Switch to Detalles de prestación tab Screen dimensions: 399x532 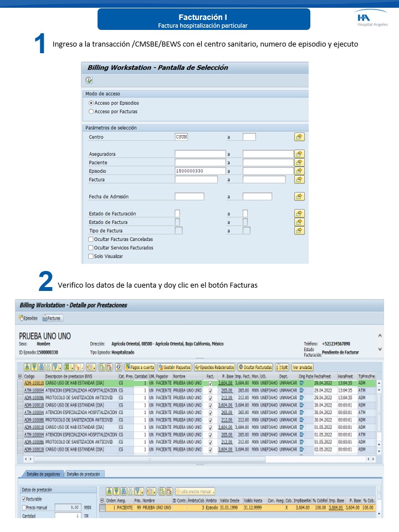[x=84, y=474]
